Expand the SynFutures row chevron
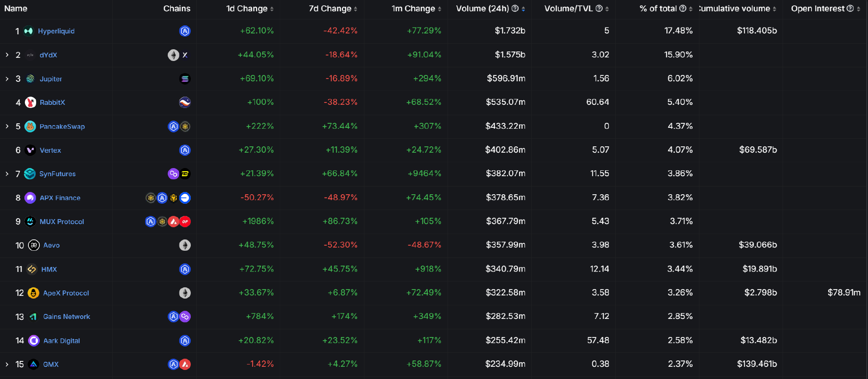Image resolution: width=868 pixels, height=379 pixels. click(x=7, y=174)
